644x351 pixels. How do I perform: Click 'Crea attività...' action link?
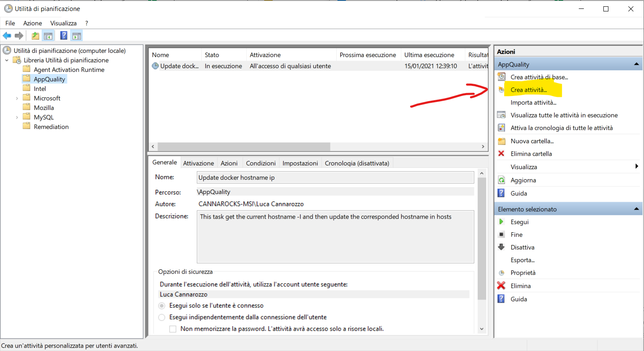(529, 90)
